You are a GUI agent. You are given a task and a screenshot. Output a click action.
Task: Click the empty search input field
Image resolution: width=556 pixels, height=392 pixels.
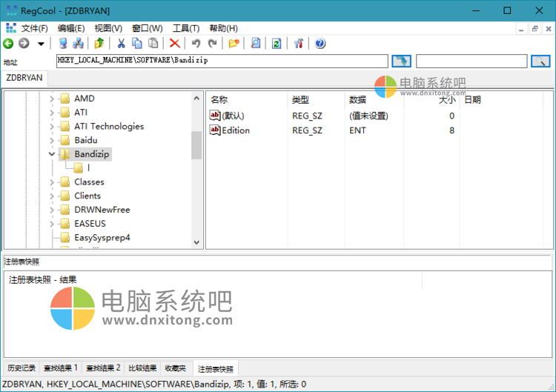point(471,61)
